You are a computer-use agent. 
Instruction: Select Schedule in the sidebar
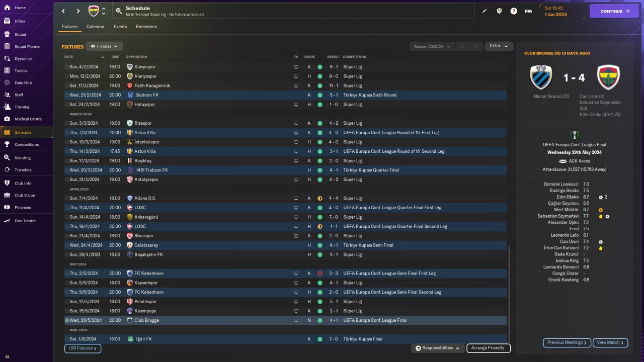click(26, 132)
